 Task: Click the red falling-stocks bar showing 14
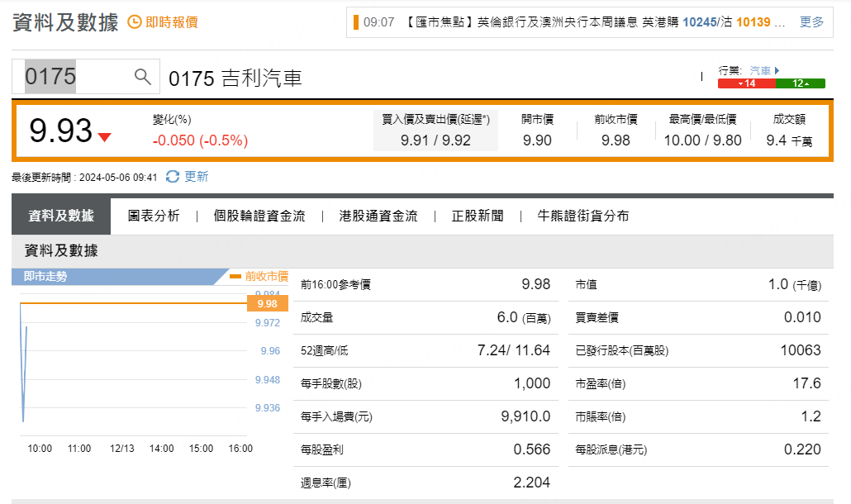(747, 83)
